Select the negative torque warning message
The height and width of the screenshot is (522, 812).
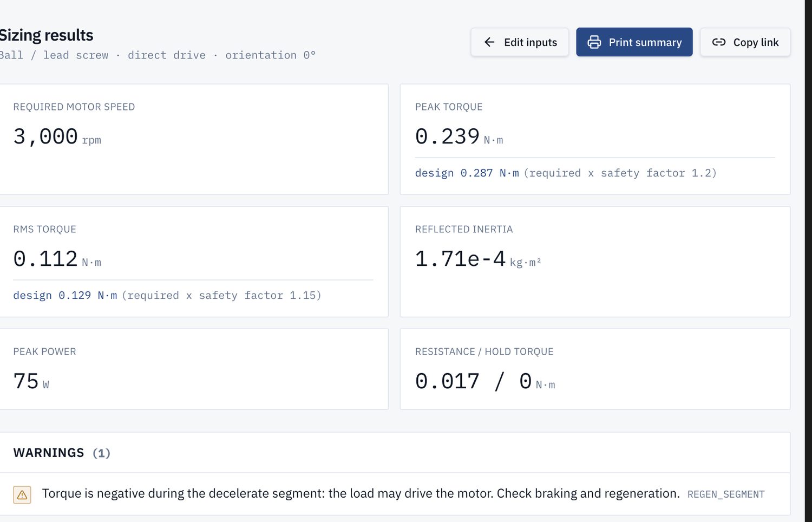click(361, 493)
